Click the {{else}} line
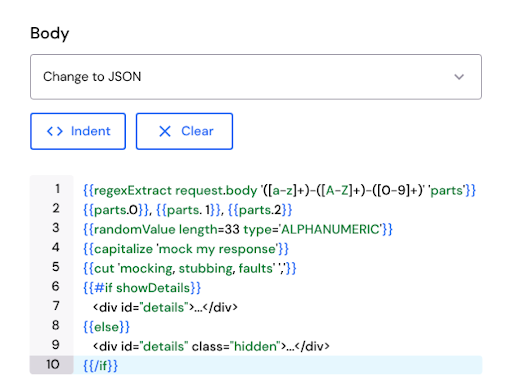The height and width of the screenshot is (384, 512). [106, 327]
